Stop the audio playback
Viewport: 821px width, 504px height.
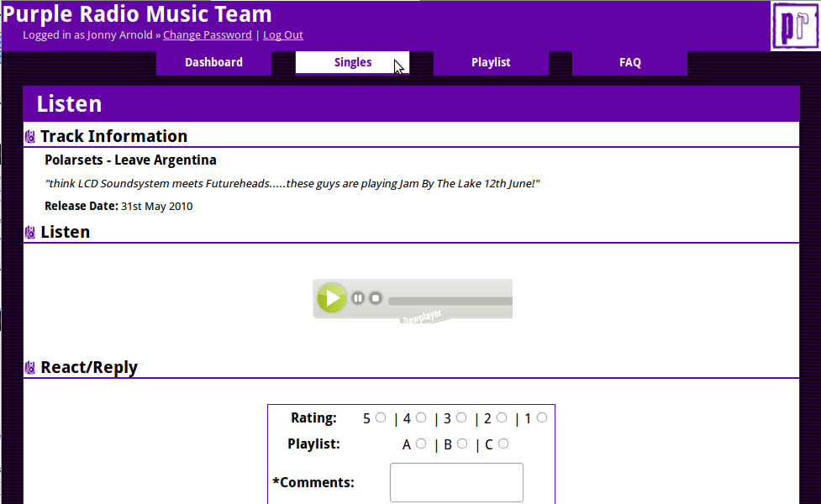click(376, 298)
